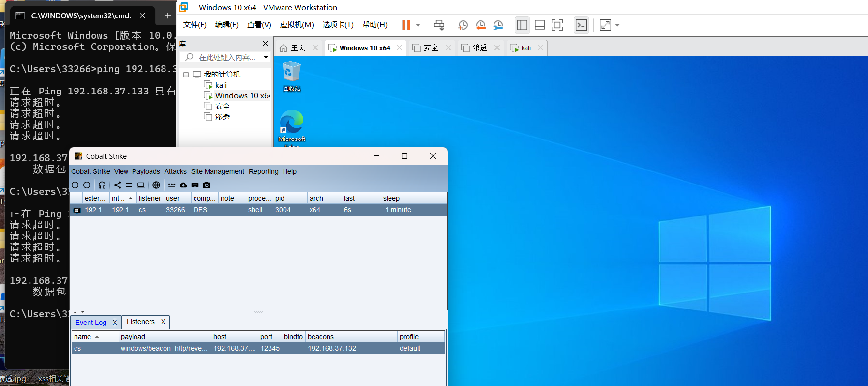Open the Reporting menu
The image size is (868, 386).
tap(264, 171)
